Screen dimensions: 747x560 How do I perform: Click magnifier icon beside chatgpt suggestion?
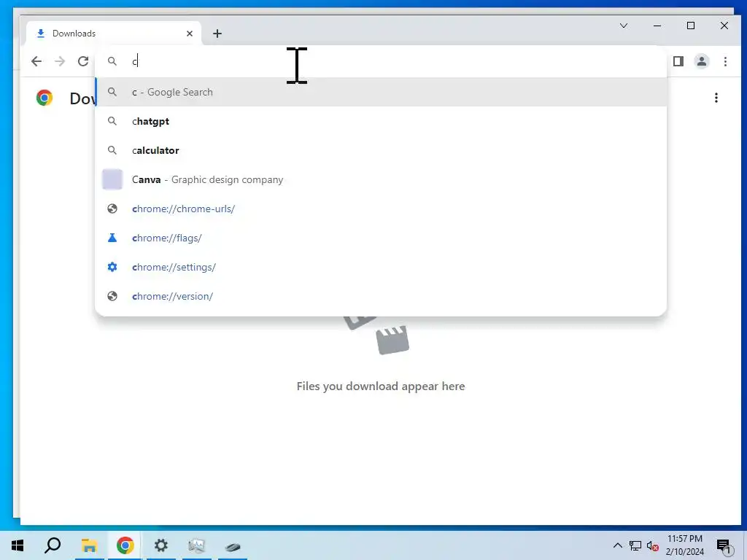click(x=112, y=122)
